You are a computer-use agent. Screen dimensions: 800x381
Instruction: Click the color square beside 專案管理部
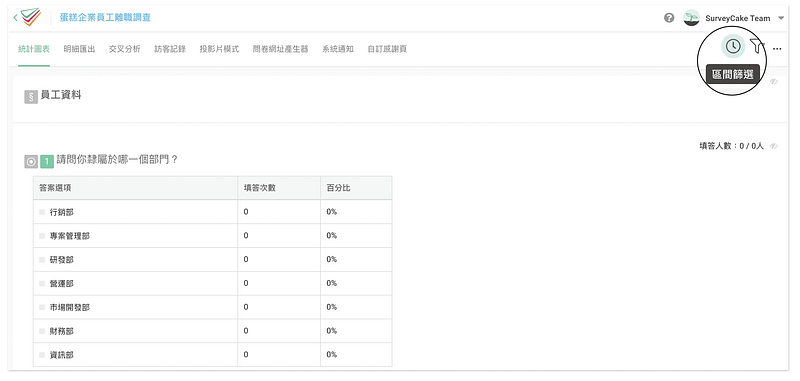pos(42,236)
